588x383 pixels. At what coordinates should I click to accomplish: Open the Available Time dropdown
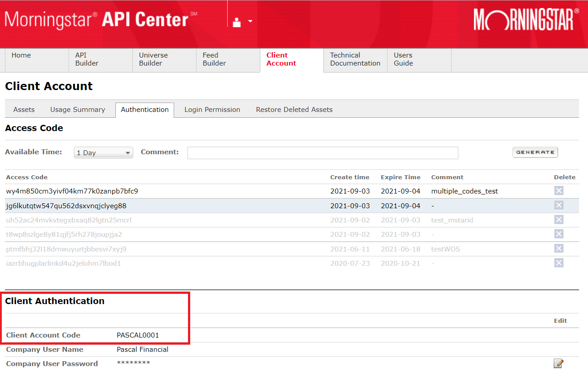click(x=103, y=152)
